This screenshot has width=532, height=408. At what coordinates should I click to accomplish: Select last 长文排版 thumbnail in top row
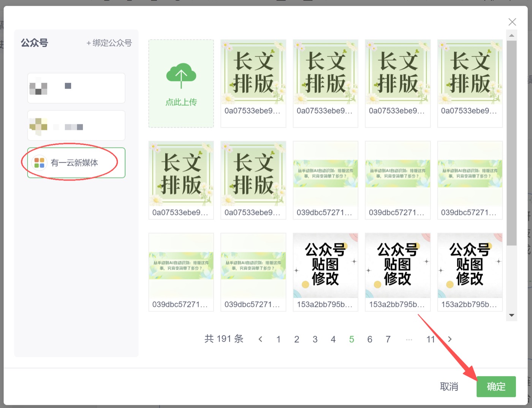pos(470,84)
